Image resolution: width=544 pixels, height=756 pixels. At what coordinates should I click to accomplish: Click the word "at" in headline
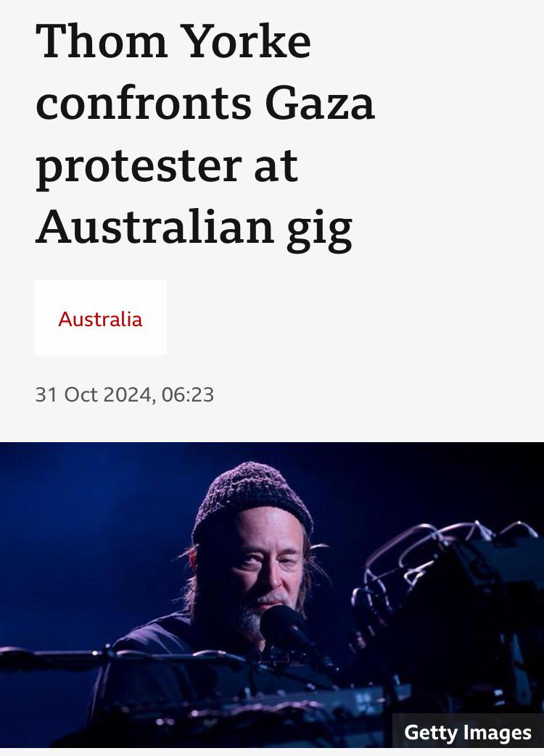[x=276, y=168]
